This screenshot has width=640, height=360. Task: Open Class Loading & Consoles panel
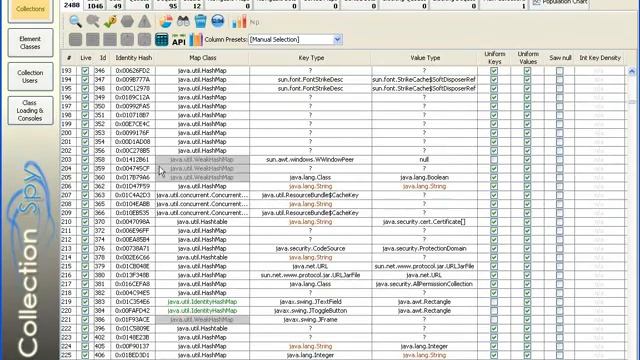click(30, 111)
